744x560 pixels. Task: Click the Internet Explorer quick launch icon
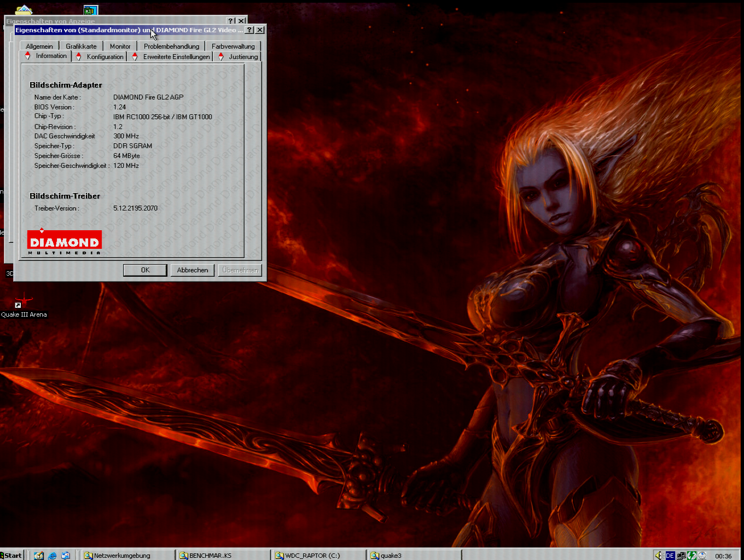(53, 555)
